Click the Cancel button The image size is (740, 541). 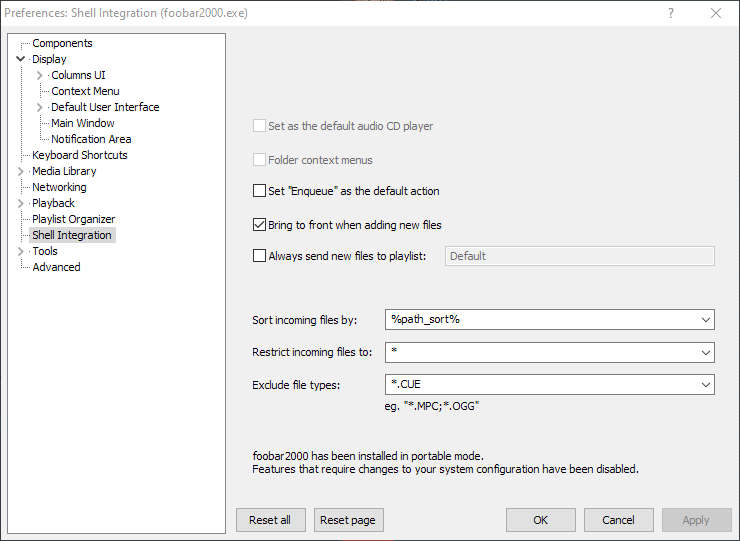click(618, 520)
